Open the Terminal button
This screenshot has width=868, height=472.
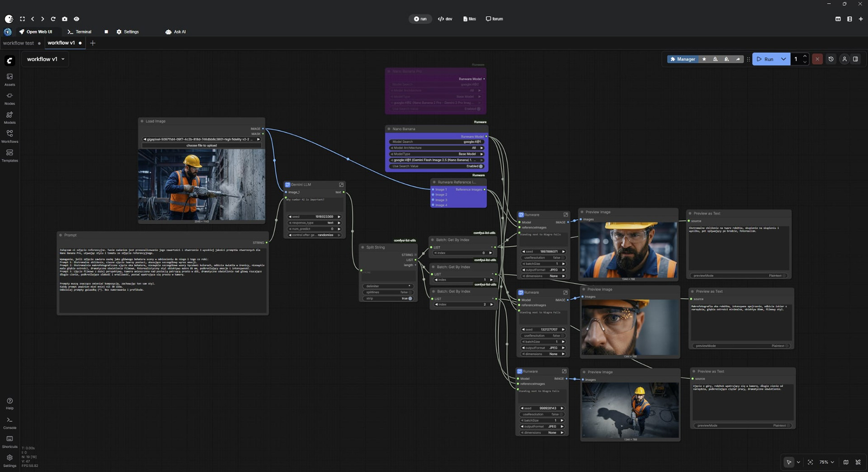79,32
